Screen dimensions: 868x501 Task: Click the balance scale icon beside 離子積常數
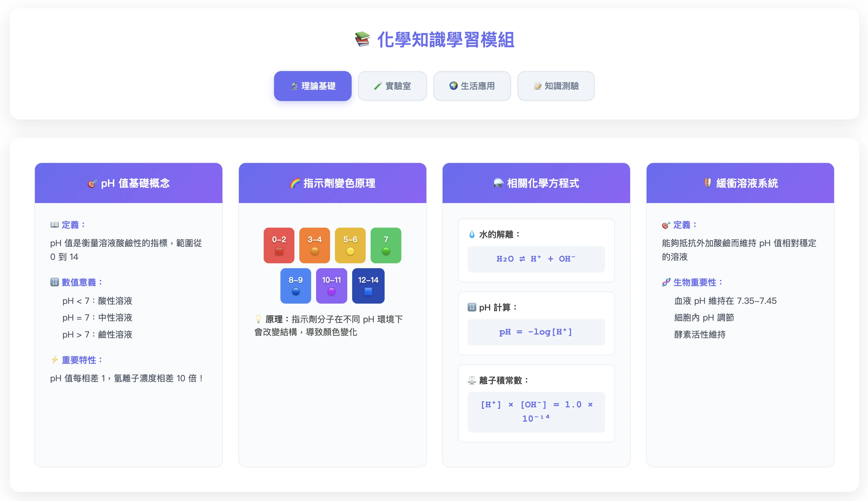(x=472, y=380)
